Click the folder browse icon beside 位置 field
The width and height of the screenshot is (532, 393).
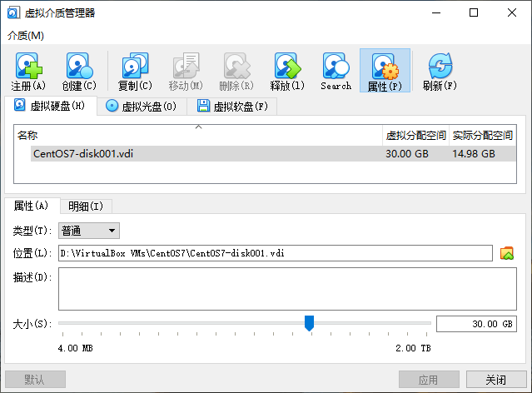pyautogui.click(x=507, y=253)
